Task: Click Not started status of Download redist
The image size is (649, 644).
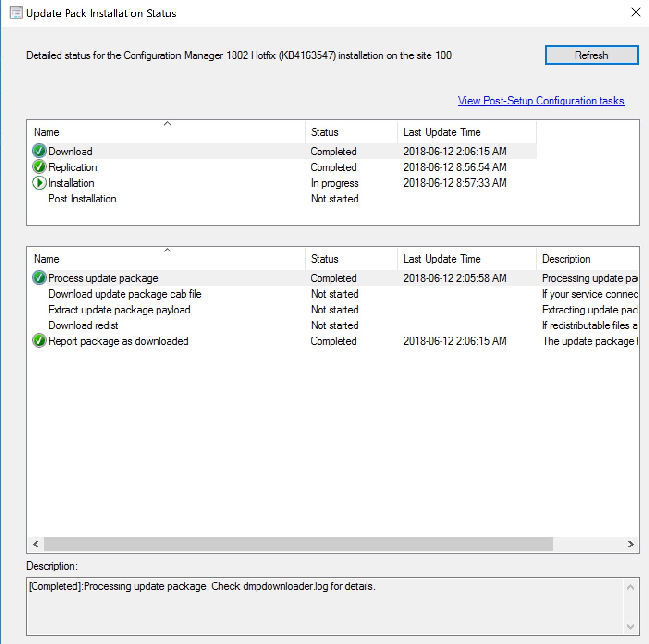Action: point(335,325)
